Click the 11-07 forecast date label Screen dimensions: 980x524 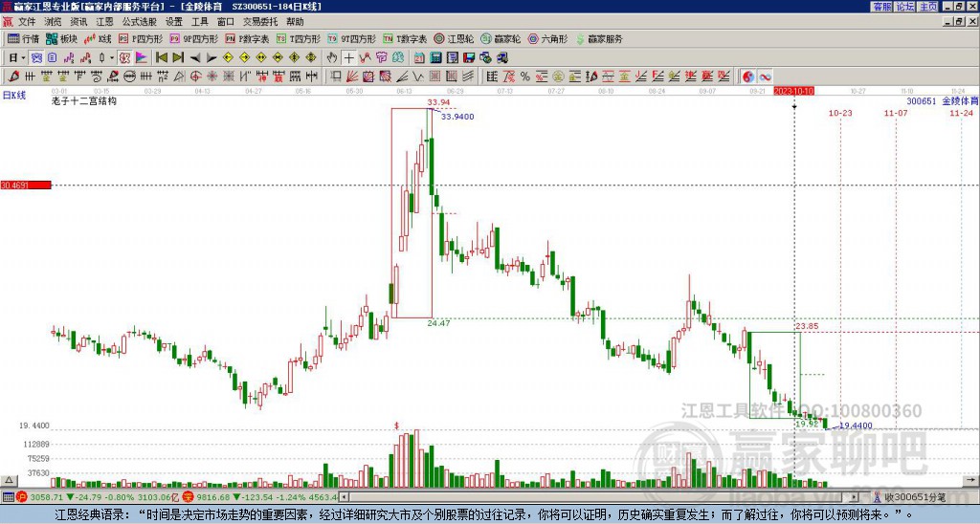[x=896, y=113]
